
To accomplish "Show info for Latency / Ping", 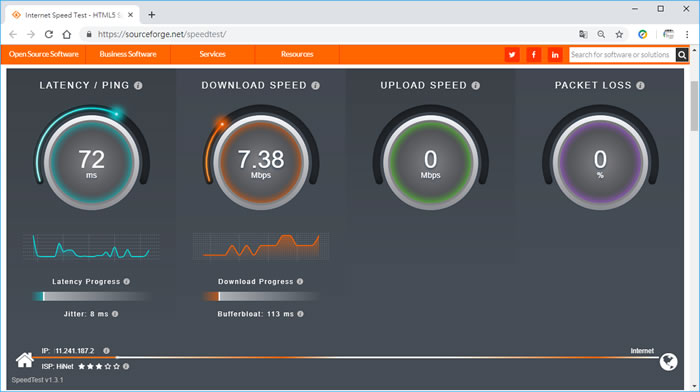I will [138, 85].
